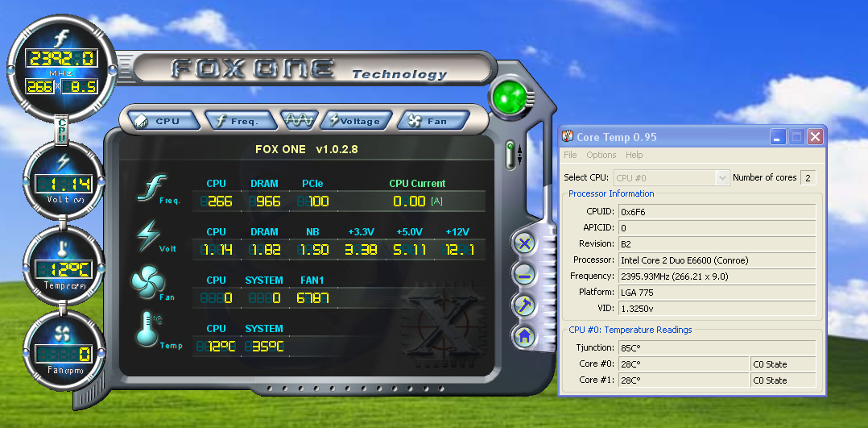Click the +3.3V reading 3.38
868x428 pixels.
(x=361, y=250)
